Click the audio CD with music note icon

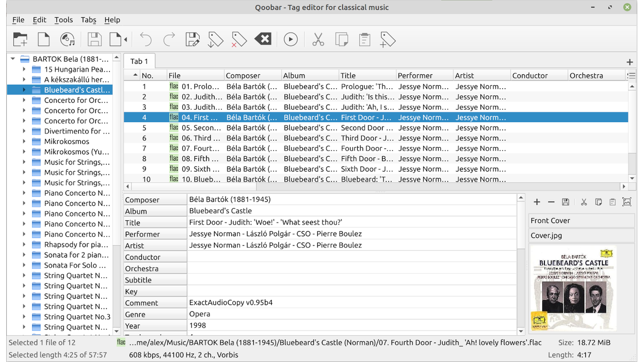click(x=67, y=40)
